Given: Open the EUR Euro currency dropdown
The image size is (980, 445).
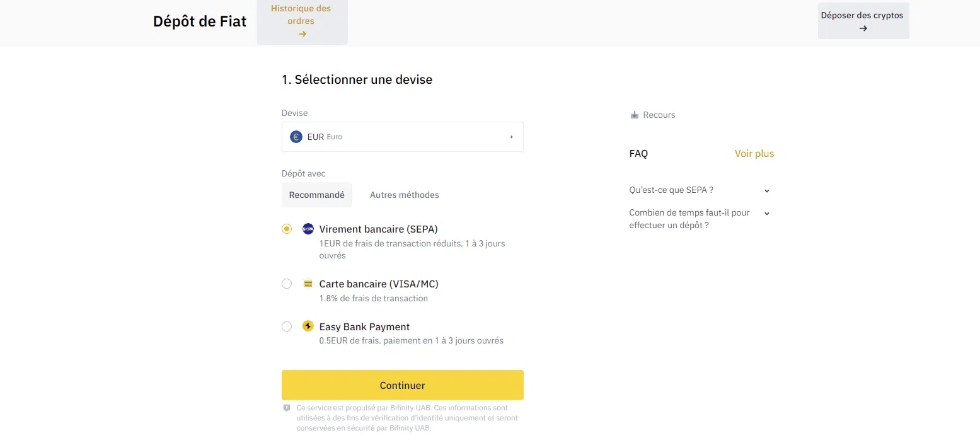Looking at the screenshot, I should pyautogui.click(x=402, y=137).
